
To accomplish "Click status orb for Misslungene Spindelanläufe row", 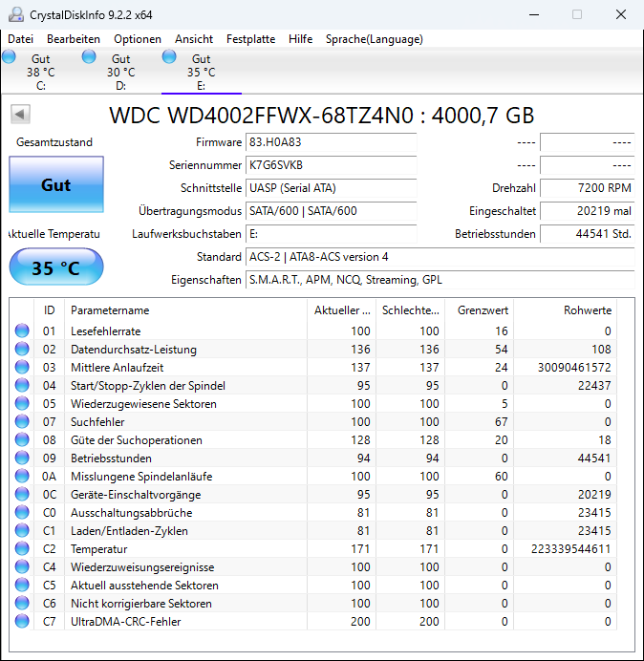I will (22, 476).
